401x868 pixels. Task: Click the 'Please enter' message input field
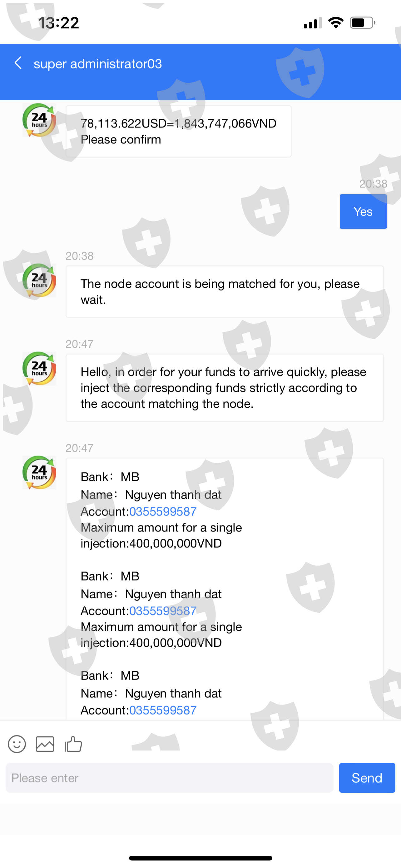169,778
